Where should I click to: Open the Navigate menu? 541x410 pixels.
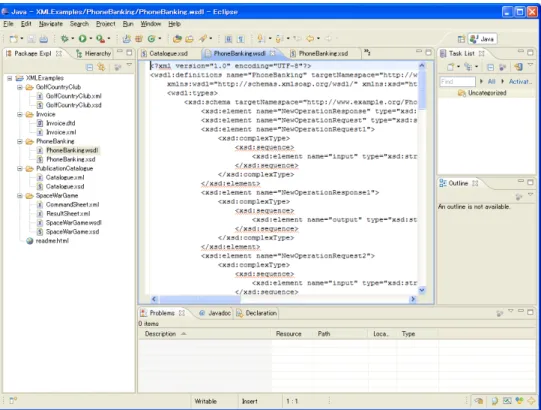pos(51,24)
